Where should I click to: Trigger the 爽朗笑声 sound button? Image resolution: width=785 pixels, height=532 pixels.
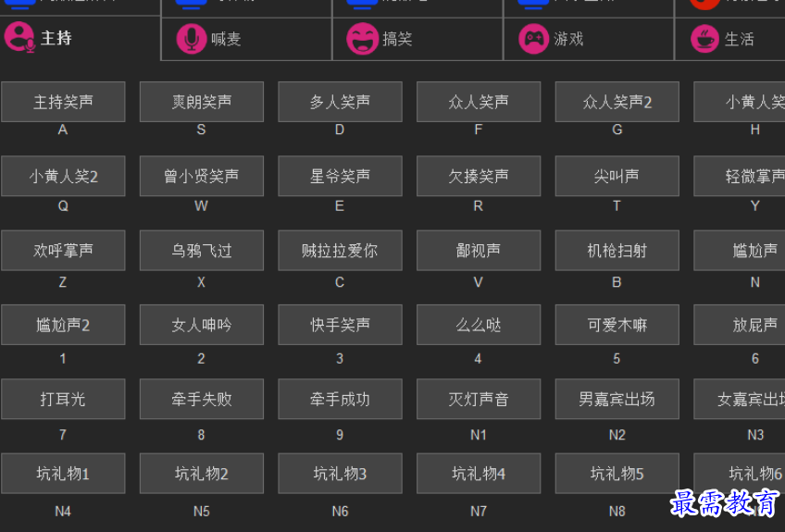(x=202, y=102)
